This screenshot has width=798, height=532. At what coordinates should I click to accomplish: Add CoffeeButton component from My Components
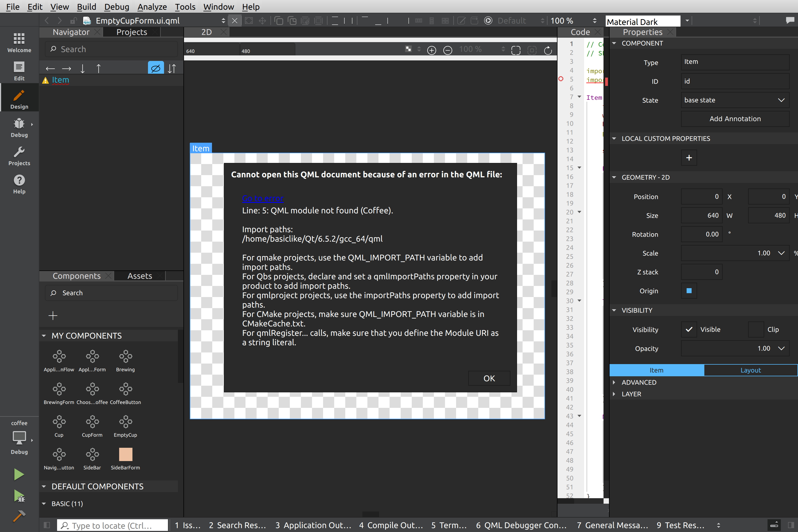click(125, 389)
